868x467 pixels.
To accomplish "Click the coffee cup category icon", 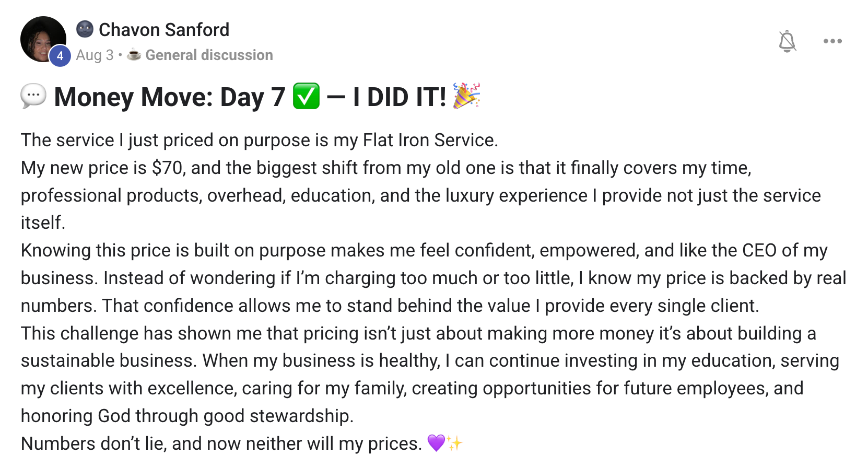I will 134,54.
